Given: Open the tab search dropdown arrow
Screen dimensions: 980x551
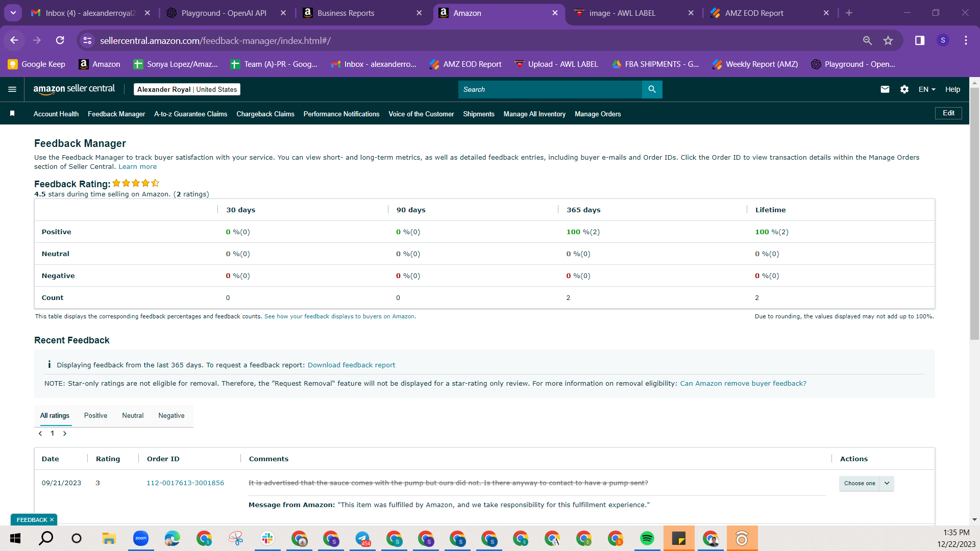Looking at the screenshot, I should click(13, 13).
